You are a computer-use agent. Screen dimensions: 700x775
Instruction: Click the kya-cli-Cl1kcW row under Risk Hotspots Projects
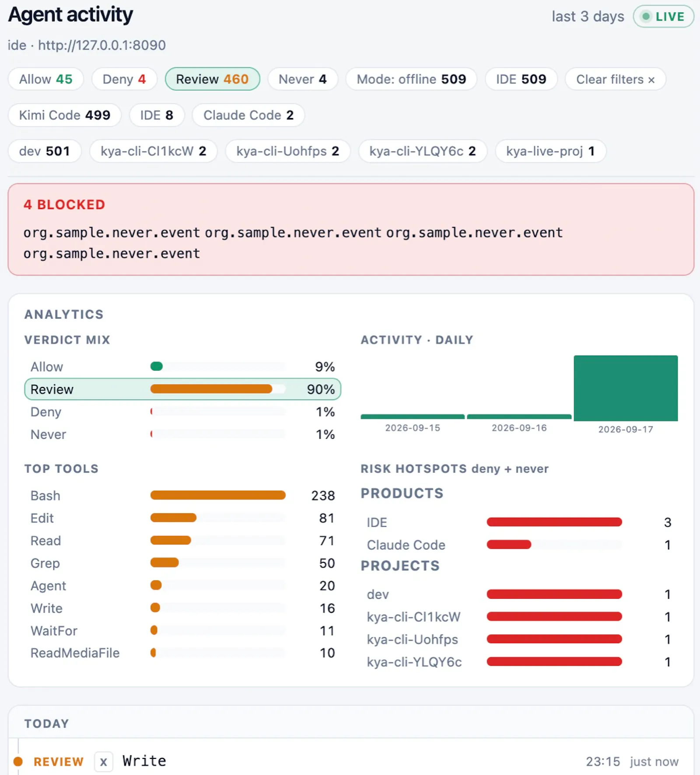click(519, 617)
